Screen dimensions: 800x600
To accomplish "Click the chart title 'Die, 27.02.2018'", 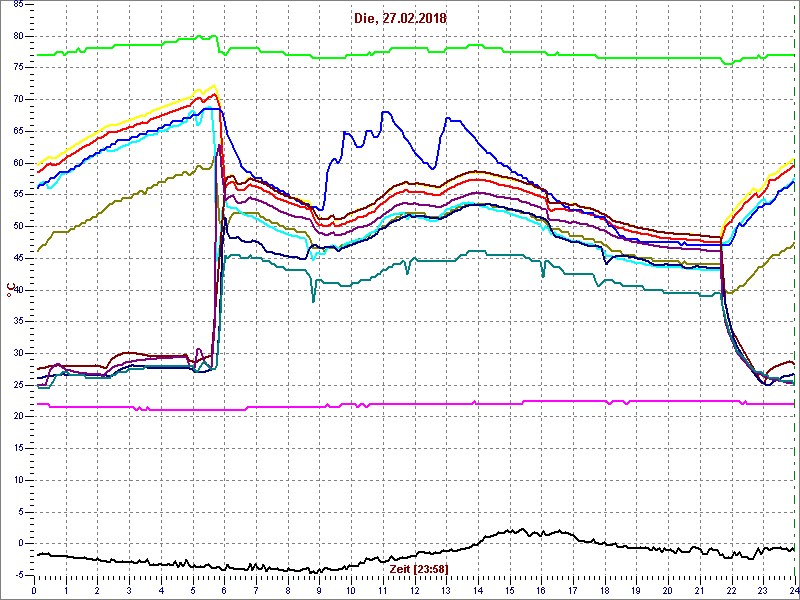I will [400, 19].
